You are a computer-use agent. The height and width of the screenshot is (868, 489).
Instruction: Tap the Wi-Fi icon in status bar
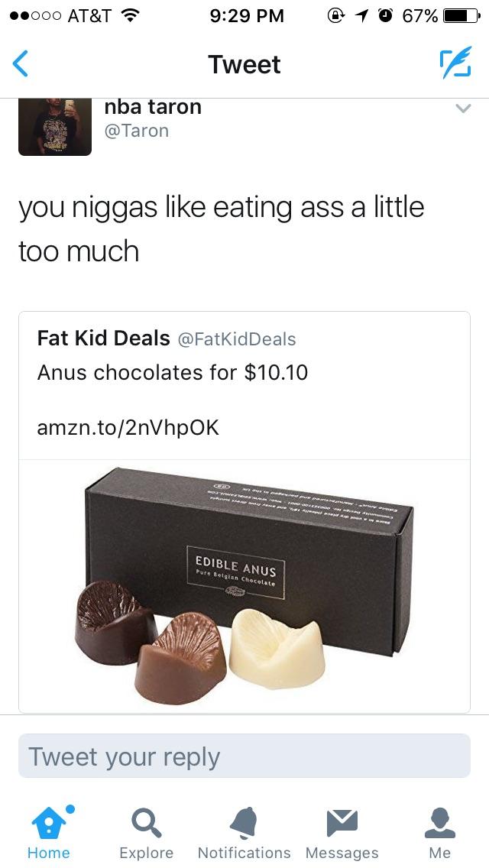click(x=128, y=16)
